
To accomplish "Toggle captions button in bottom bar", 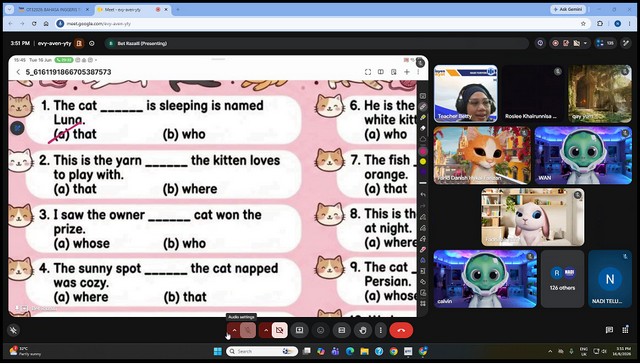I will (x=342, y=330).
